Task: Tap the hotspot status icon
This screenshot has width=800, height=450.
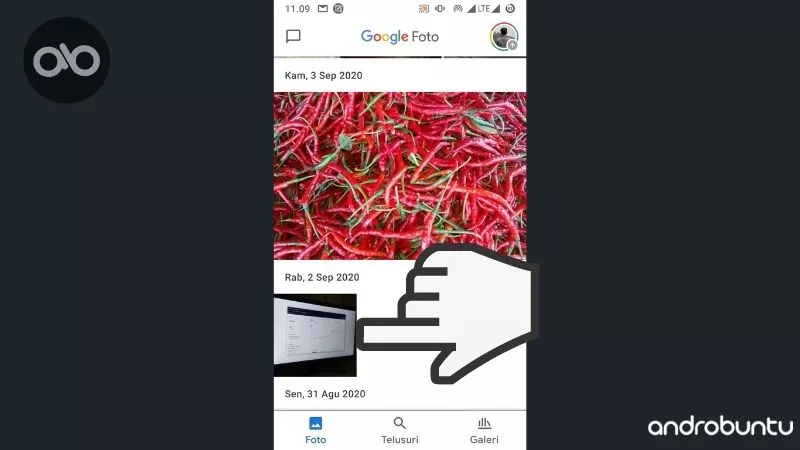Action: coord(458,9)
